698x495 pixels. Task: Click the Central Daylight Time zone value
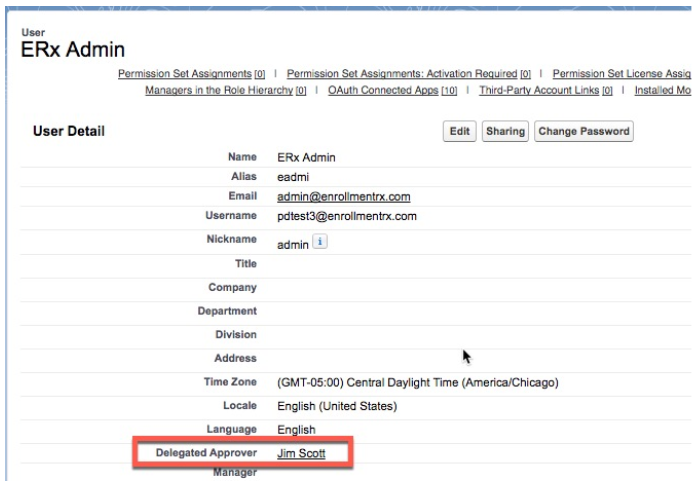417,383
